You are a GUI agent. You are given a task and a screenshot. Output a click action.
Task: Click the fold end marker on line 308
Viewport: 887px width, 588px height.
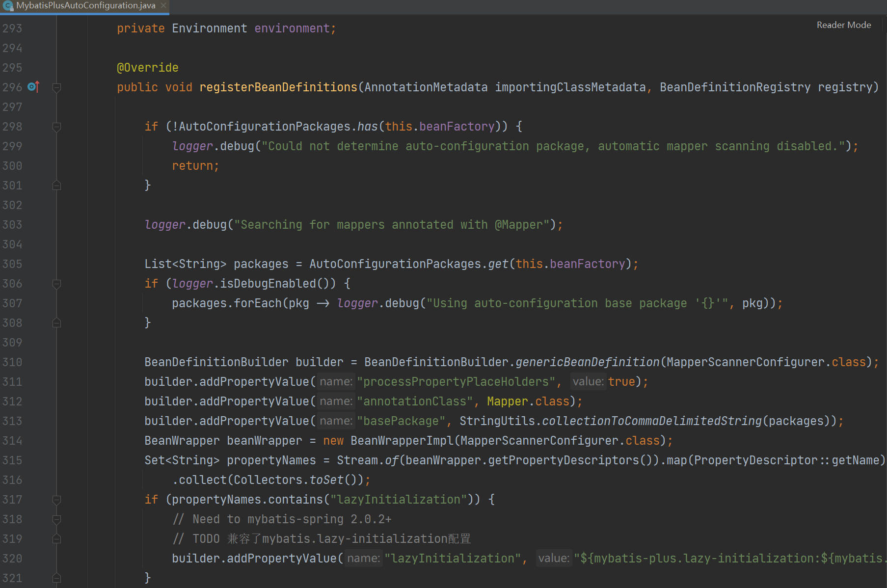[56, 323]
